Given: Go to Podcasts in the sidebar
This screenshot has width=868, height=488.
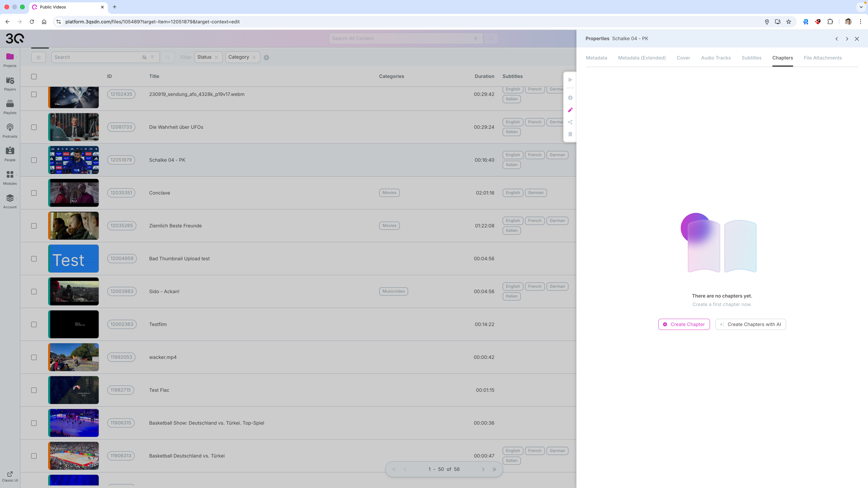Looking at the screenshot, I should 10,128.
